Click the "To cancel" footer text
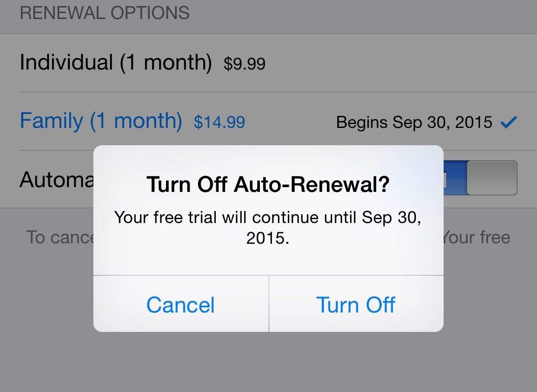Image resolution: width=537 pixels, height=392 pixels. 60,237
